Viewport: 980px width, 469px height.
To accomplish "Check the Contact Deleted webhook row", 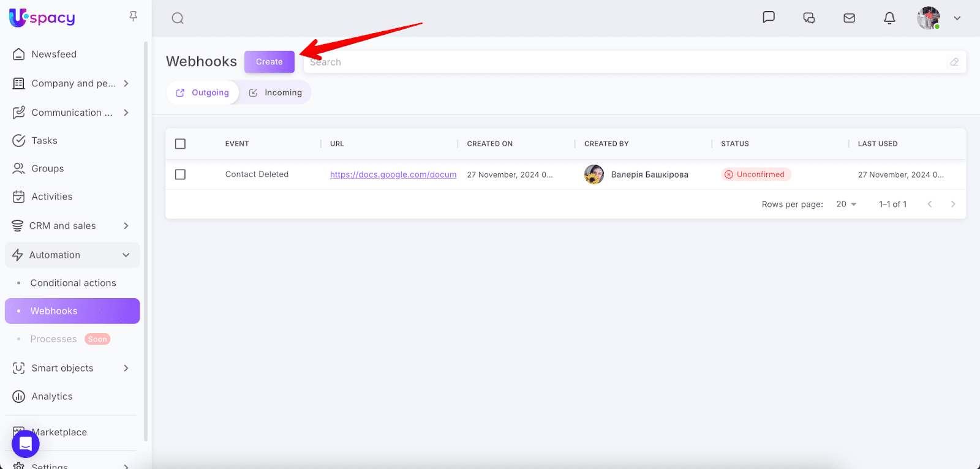I will click(x=180, y=174).
